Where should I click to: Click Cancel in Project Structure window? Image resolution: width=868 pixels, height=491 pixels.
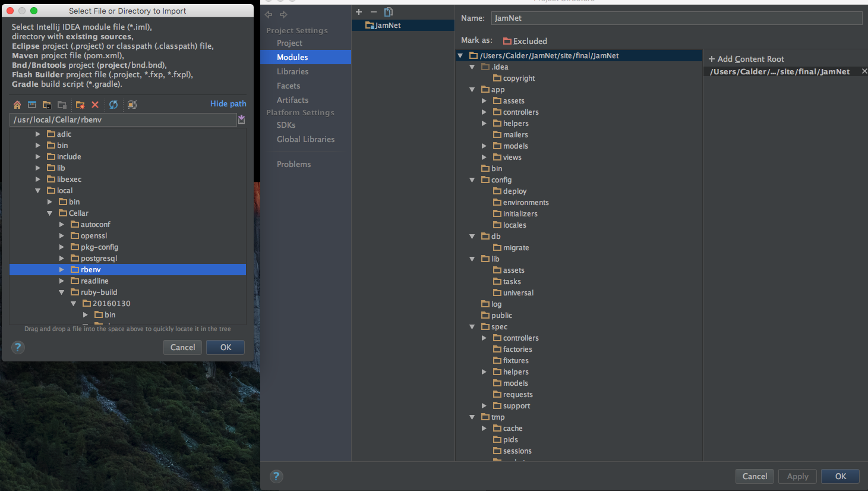[x=755, y=476]
